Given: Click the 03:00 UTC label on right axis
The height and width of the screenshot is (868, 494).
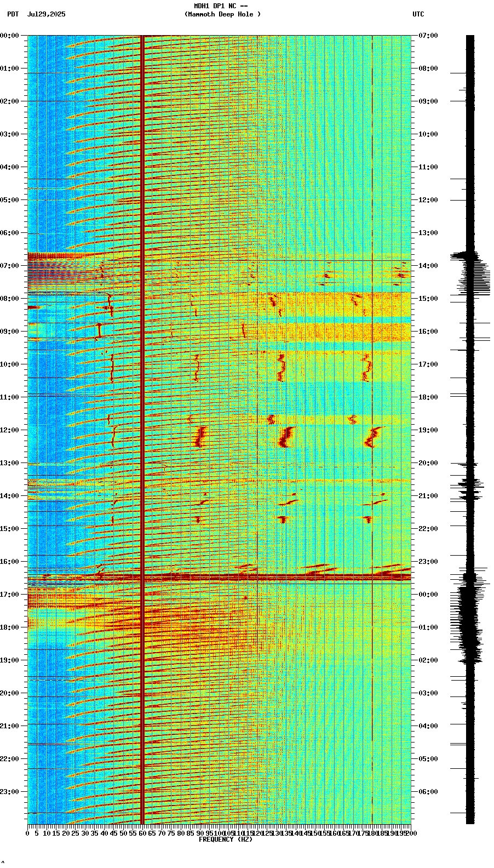Looking at the screenshot, I should 428,693.
